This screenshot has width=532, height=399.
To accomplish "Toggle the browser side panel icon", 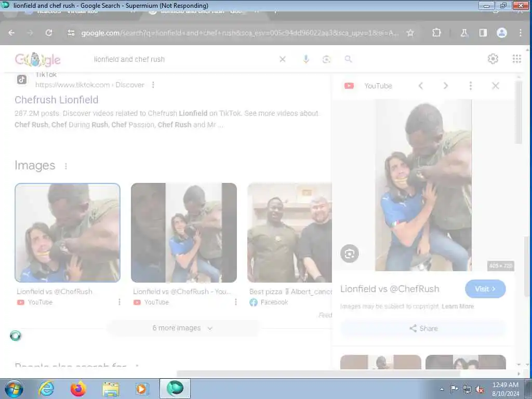I will (483, 33).
